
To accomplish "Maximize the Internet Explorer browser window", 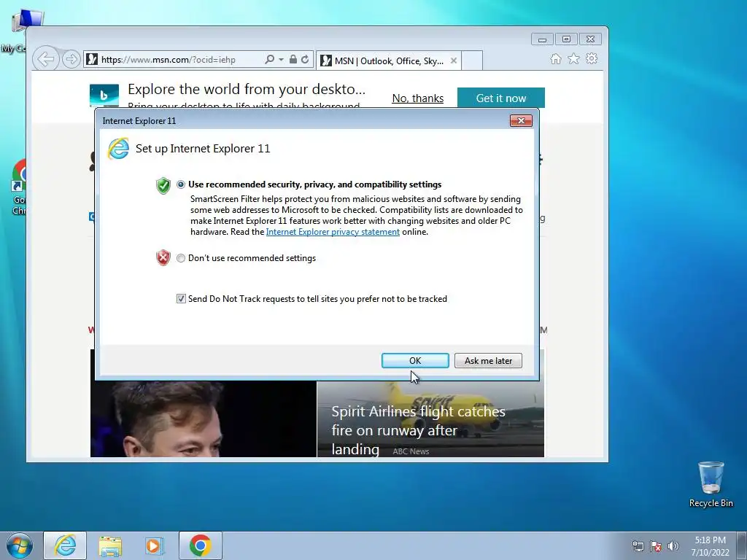I will 566,39.
